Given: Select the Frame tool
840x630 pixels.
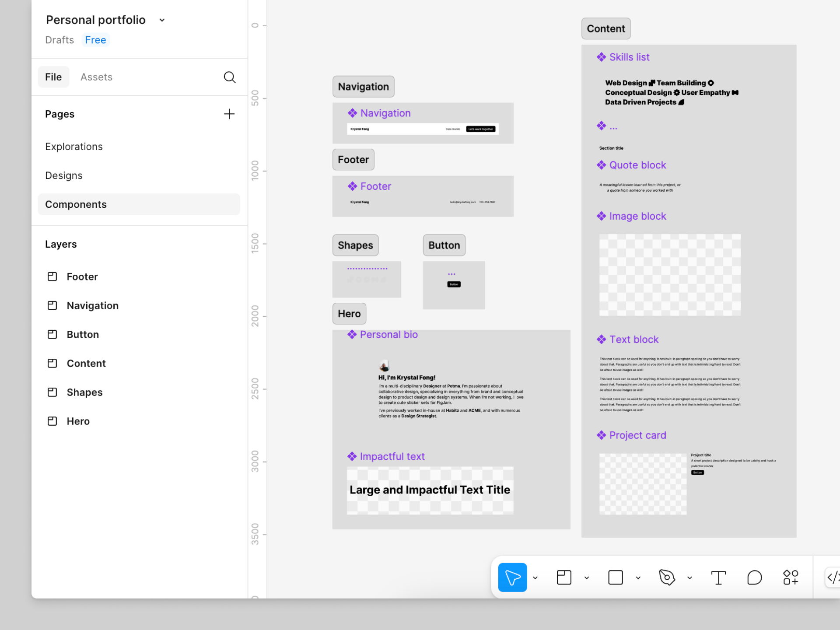Looking at the screenshot, I should pos(563,577).
